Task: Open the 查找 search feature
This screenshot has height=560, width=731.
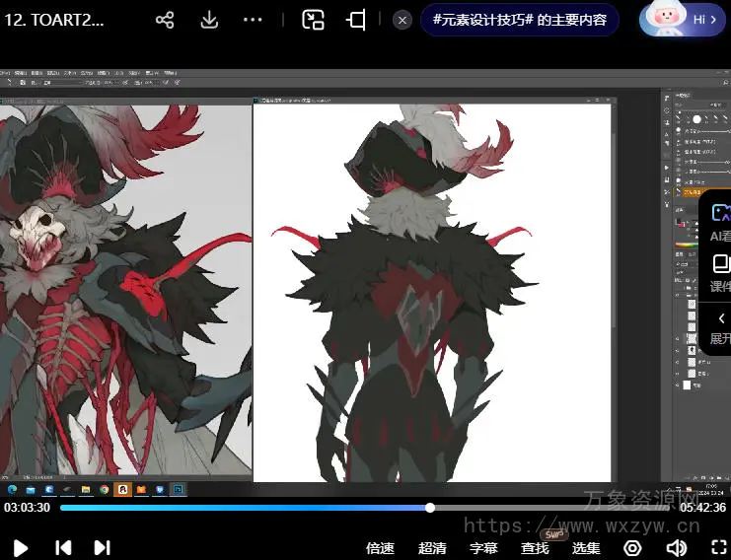Action: pos(535,548)
